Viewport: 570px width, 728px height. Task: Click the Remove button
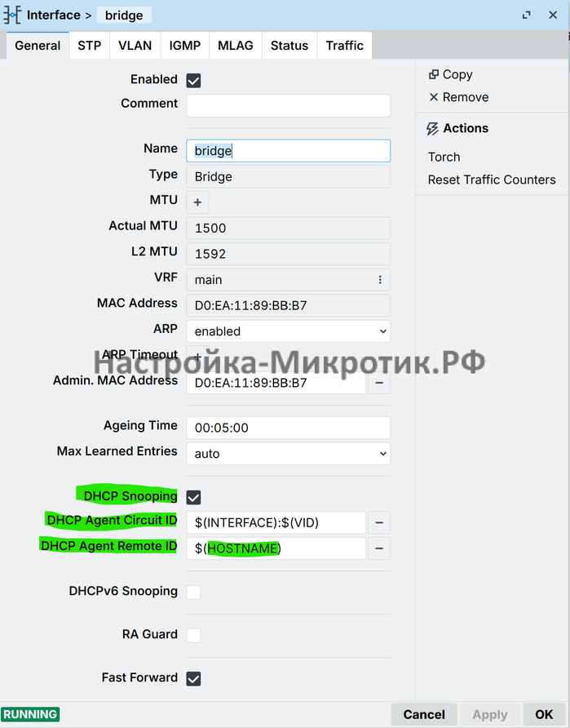coord(458,97)
